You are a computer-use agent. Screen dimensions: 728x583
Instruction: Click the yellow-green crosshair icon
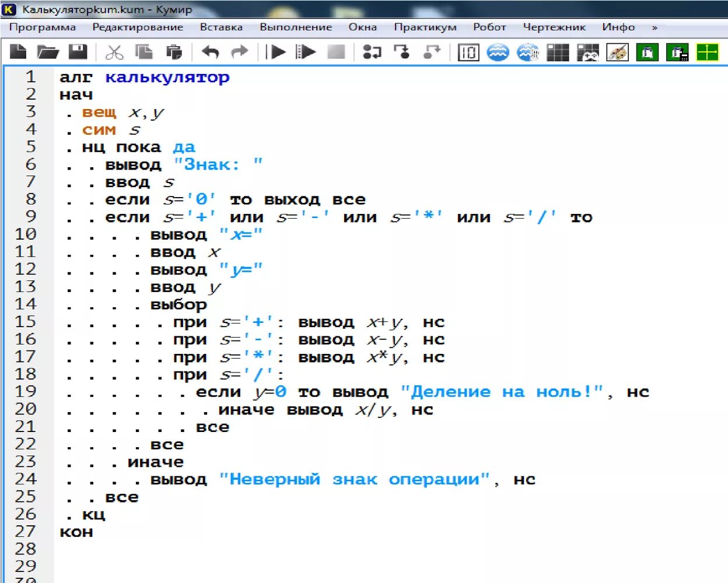coord(708,52)
